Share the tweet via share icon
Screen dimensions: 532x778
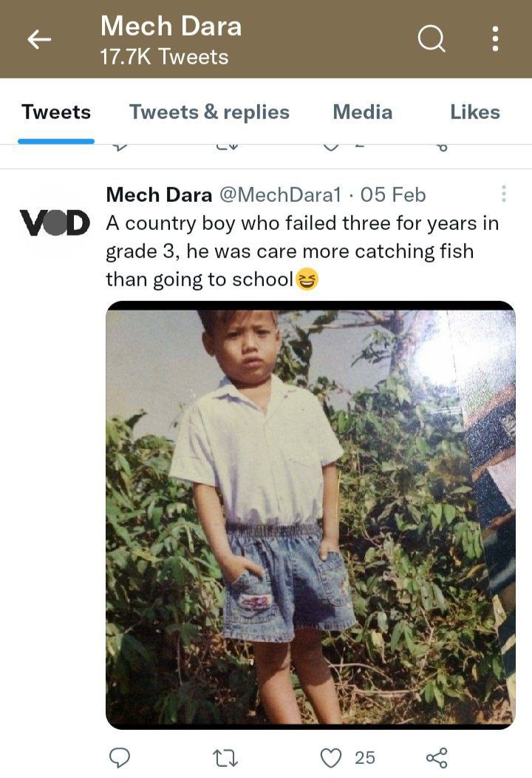[x=437, y=758]
